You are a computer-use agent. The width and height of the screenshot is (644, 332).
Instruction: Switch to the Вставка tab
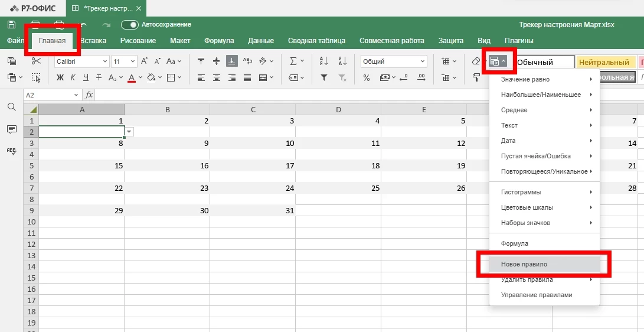(x=93, y=41)
